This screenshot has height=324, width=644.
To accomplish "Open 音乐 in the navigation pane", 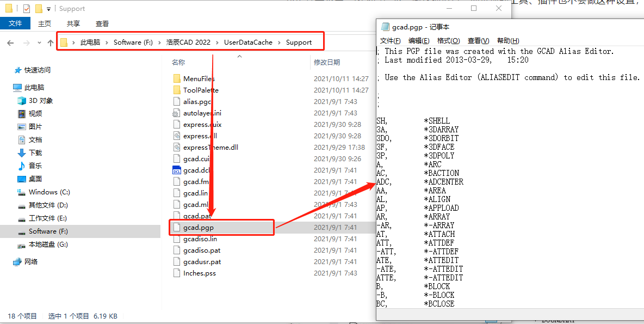I will pyautogui.click(x=35, y=166).
